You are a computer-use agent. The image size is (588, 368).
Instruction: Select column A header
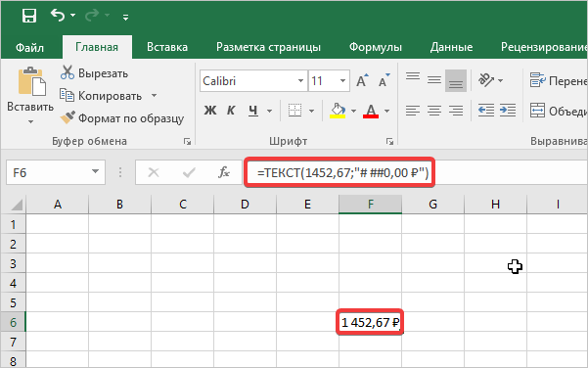[x=58, y=205]
